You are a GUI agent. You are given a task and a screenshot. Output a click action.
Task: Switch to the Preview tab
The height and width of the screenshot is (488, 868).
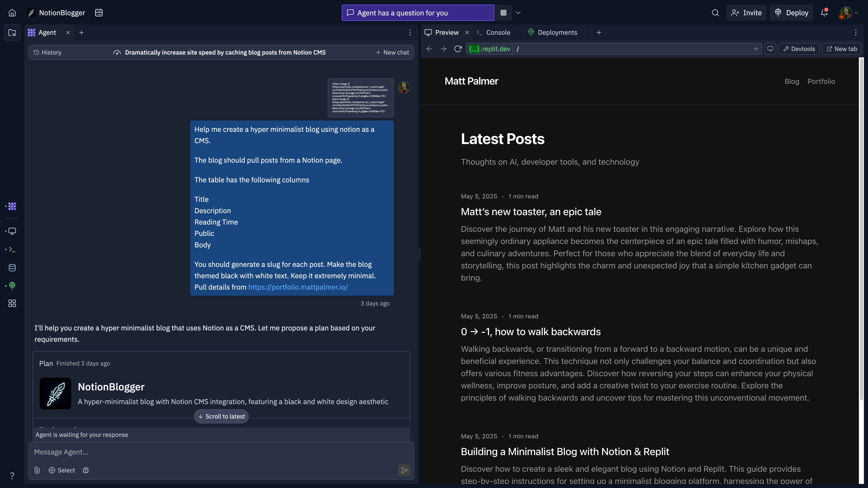(441, 33)
